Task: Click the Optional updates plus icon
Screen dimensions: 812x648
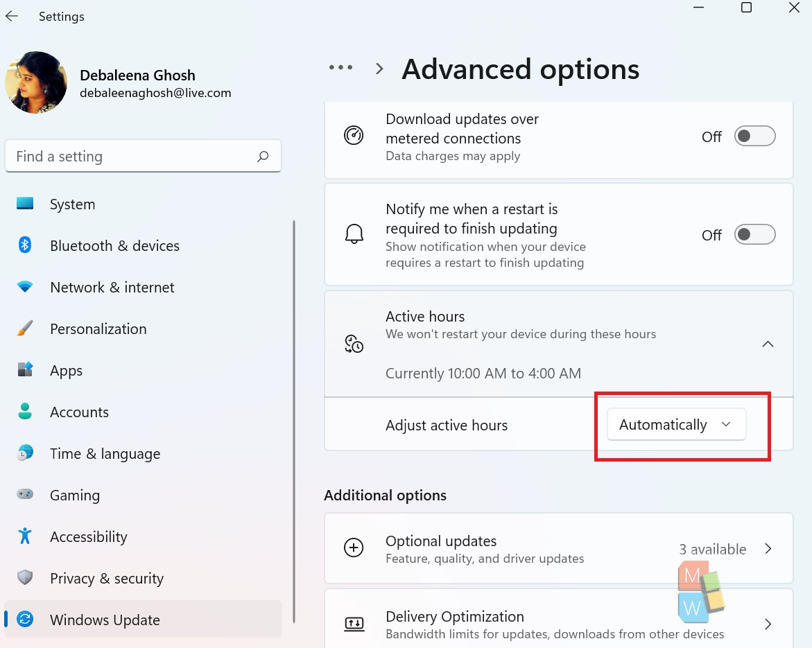Action: (x=354, y=548)
